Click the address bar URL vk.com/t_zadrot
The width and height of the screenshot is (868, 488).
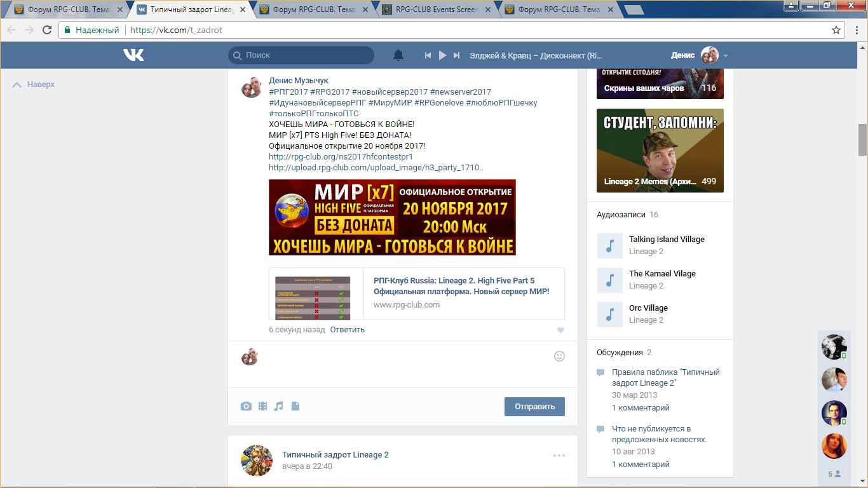[176, 30]
